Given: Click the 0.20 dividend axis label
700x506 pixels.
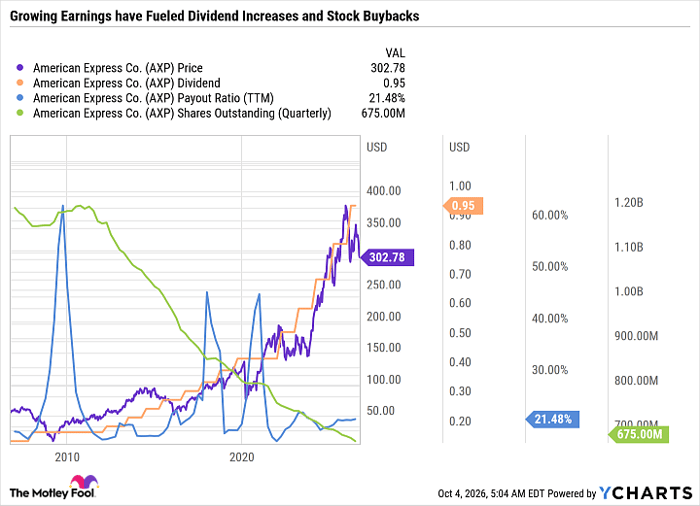Looking at the screenshot, I should click(x=460, y=421).
